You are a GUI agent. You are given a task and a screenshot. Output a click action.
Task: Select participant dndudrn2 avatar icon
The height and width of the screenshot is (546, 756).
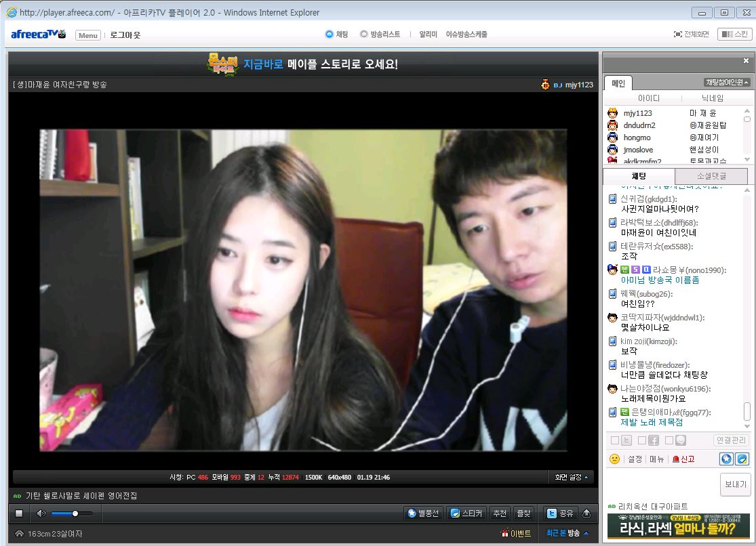(x=612, y=125)
